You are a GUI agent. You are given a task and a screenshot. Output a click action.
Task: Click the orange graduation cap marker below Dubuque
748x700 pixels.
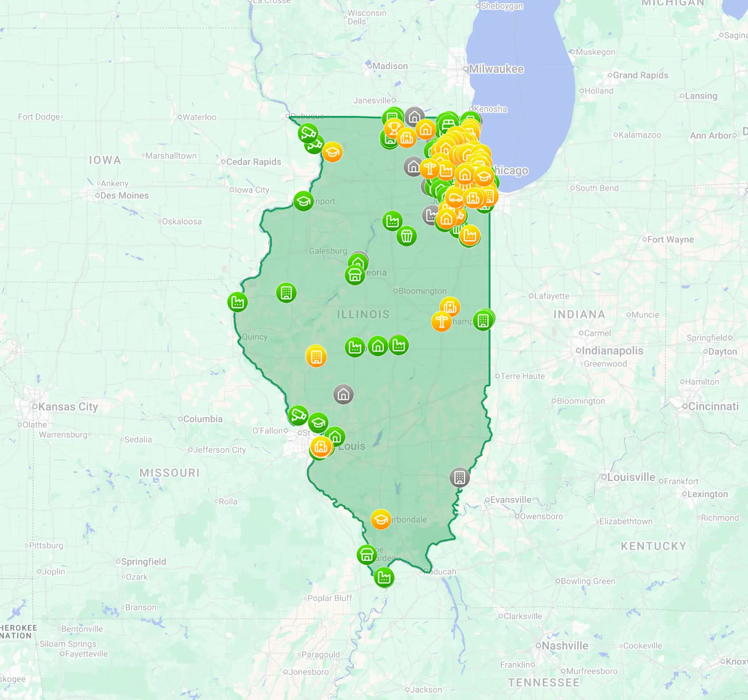[332, 152]
